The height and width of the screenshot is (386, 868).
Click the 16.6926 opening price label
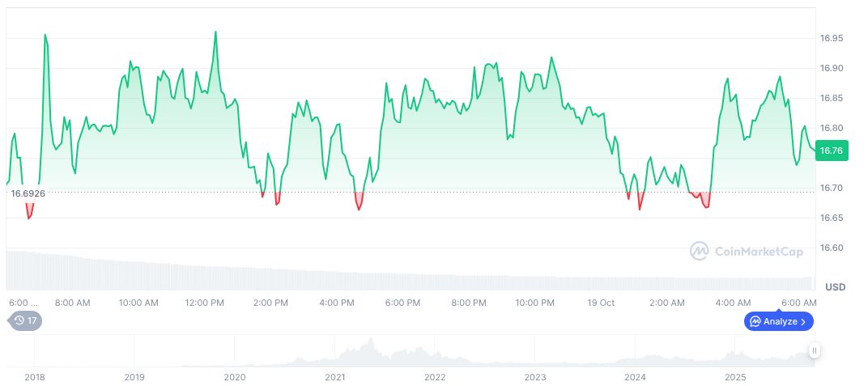pos(28,193)
